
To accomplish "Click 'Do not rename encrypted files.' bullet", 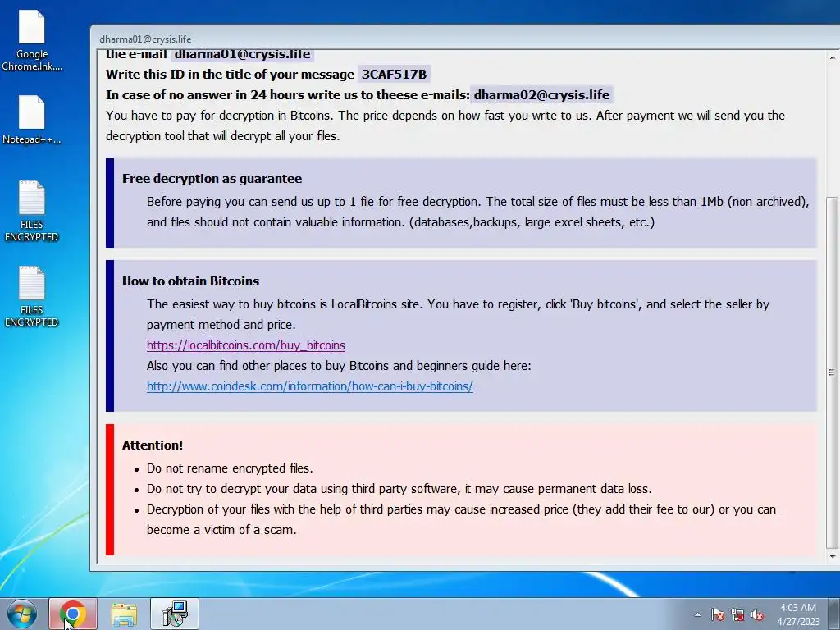I will [230, 468].
